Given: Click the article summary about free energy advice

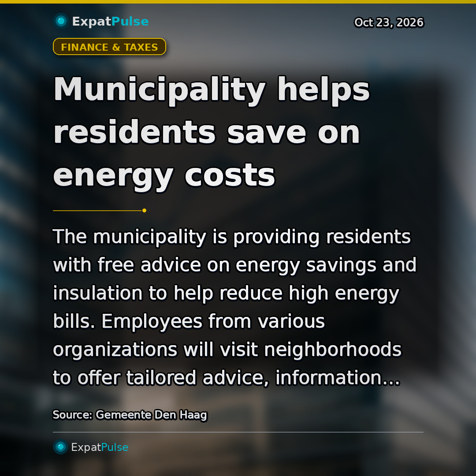Looking at the screenshot, I should (x=234, y=307).
